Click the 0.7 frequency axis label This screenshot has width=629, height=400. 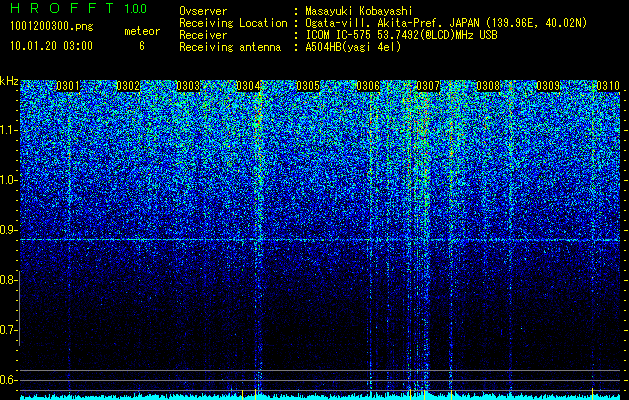8,330
